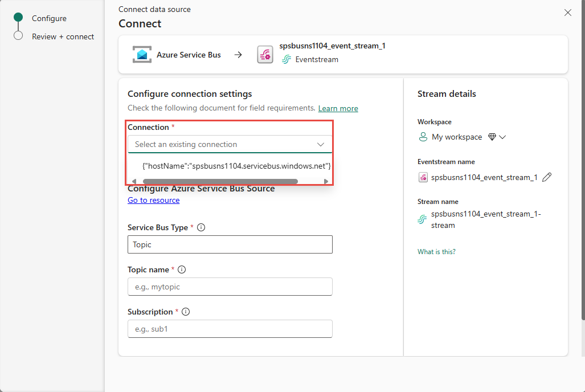Click the Service Bus Type info icon

point(201,227)
